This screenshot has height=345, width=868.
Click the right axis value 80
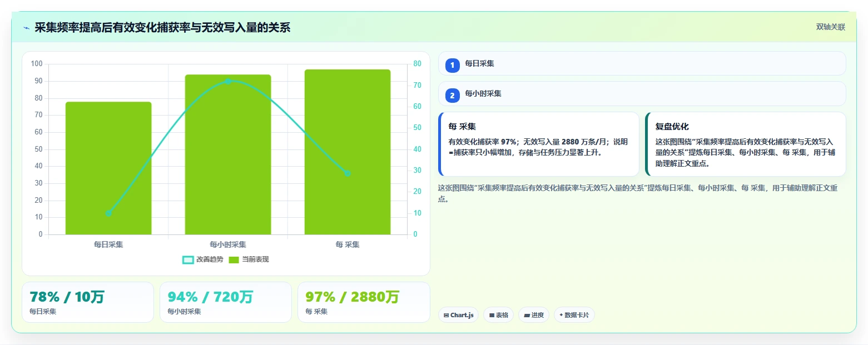click(417, 64)
